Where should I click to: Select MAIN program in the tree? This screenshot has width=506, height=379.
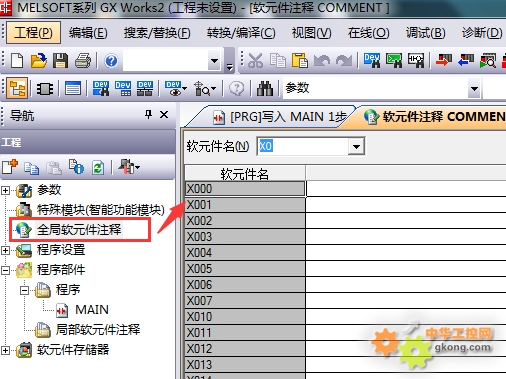[x=92, y=310]
